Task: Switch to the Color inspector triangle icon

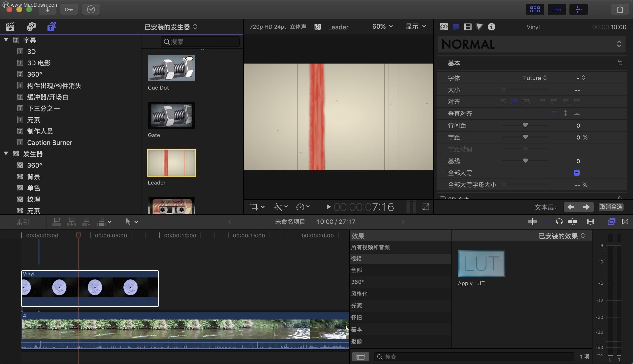Action: click(479, 27)
